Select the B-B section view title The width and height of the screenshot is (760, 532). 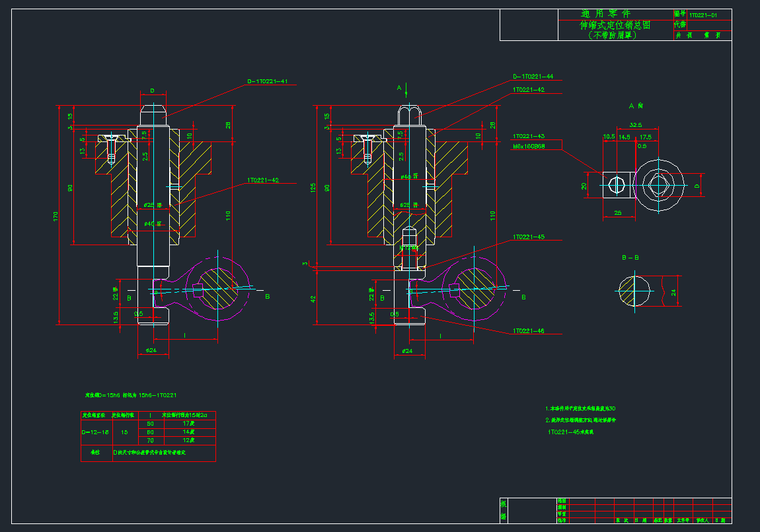point(630,257)
